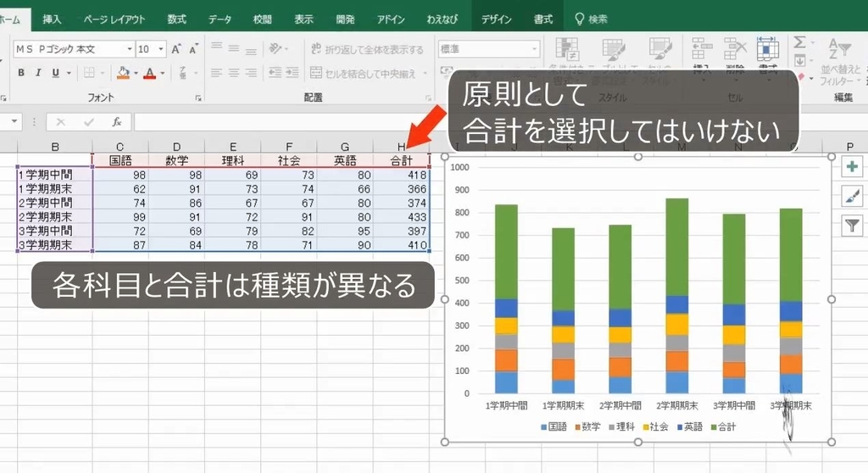Click 折り返して全体を表示する wrap text
Viewport: 868px width, 473px height.
coord(367,49)
